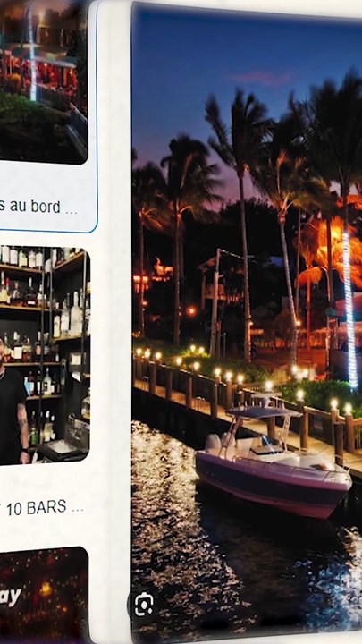
Task: Open the bottom thumbnail with 'ay' text
Action: click(44, 594)
